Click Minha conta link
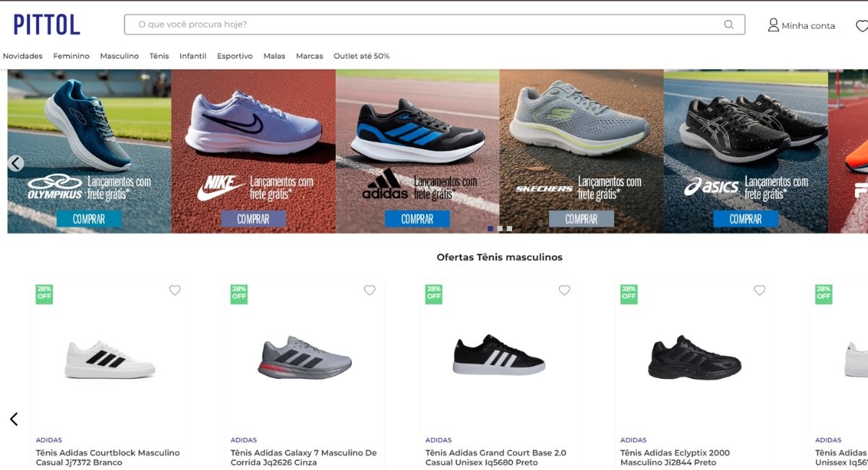 pos(808,26)
